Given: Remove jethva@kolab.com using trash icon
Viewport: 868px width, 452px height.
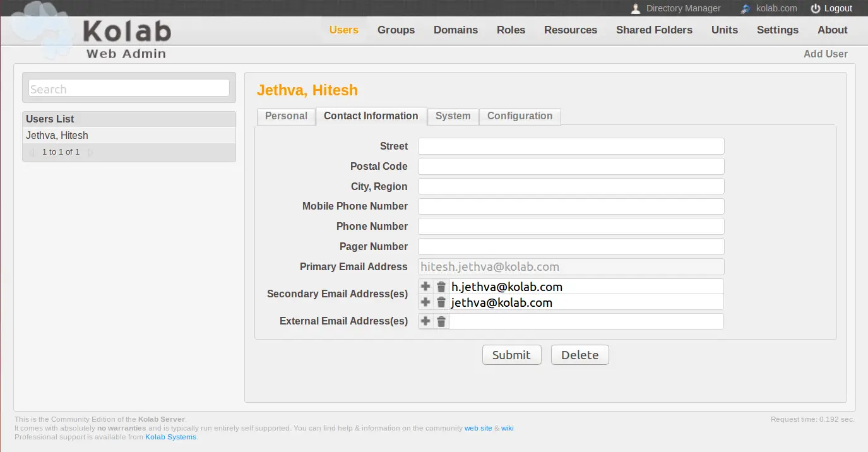Looking at the screenshot, I should (x=441, y=302).
